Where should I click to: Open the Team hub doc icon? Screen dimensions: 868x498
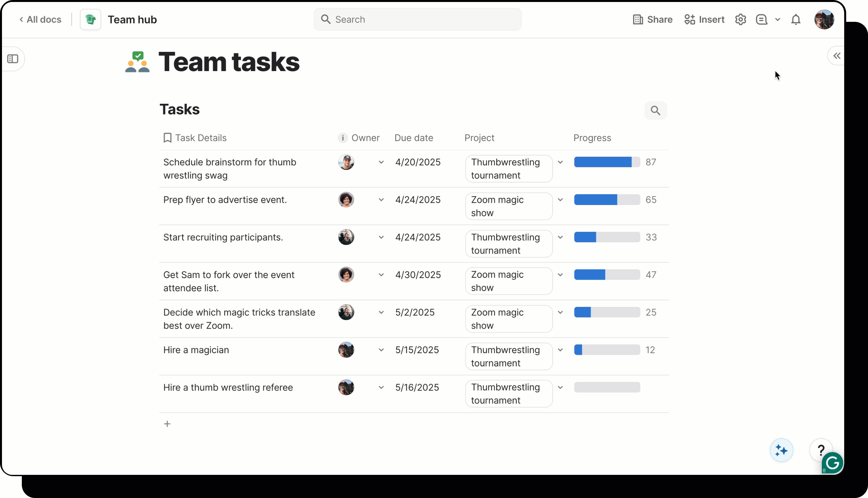point(90,20)
